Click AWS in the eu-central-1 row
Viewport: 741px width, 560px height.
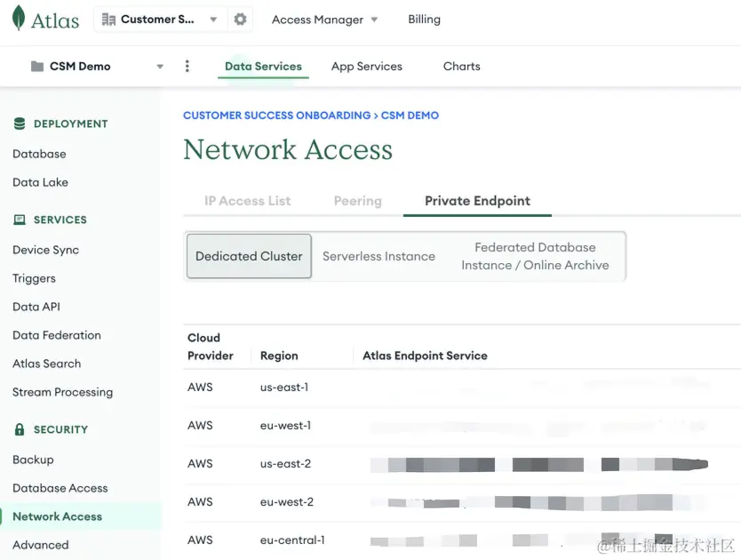[200, 540]
